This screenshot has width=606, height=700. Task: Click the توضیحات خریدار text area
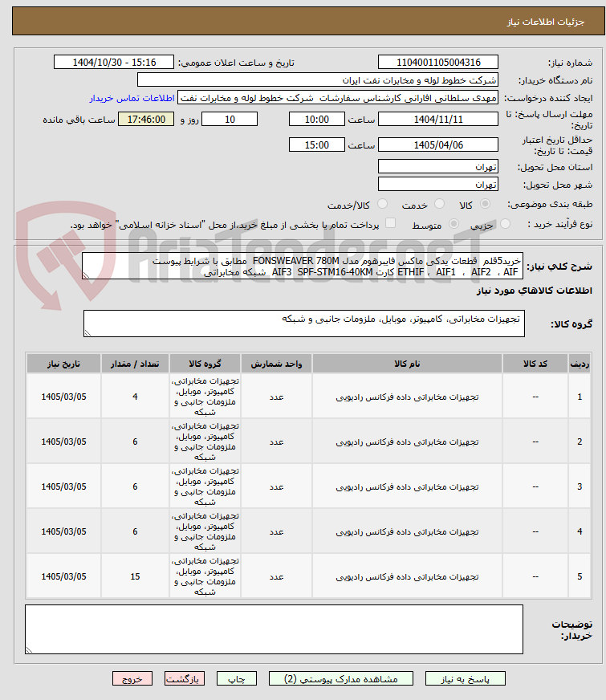pos(274,629)
